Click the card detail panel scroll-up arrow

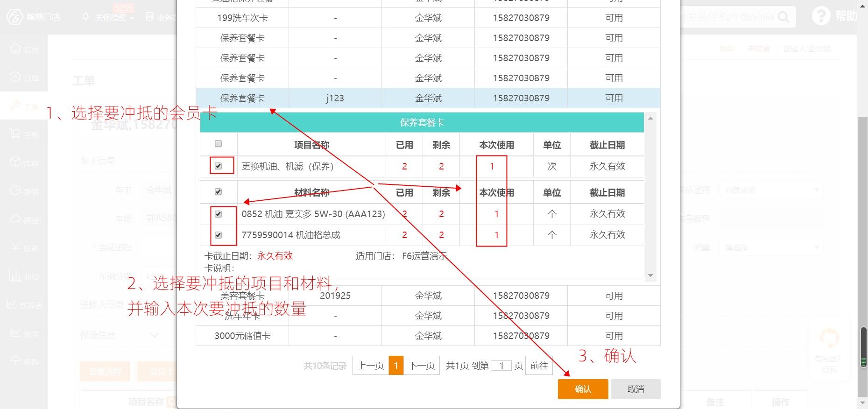[650, 118]
